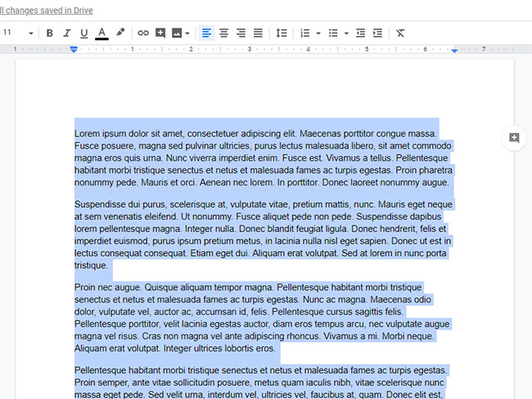Screen dimensions: 532x399
Task: Select right align
Action: click(241, 33)
